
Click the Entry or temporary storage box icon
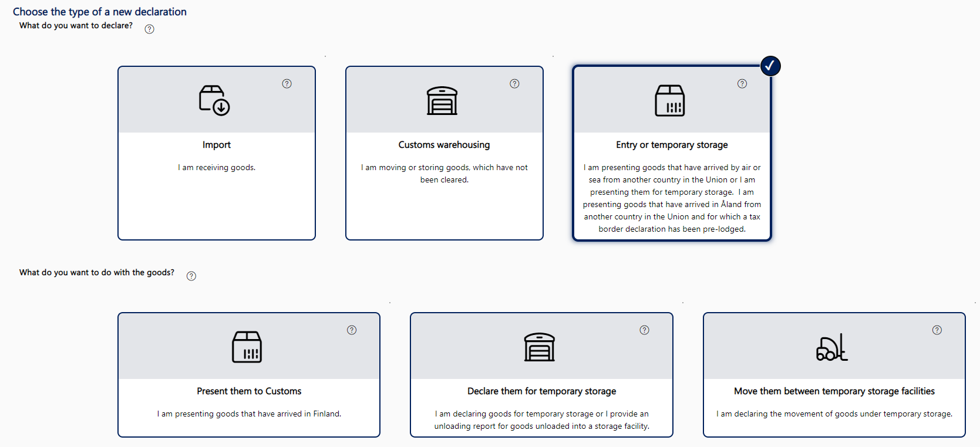(x=669, y=101)
